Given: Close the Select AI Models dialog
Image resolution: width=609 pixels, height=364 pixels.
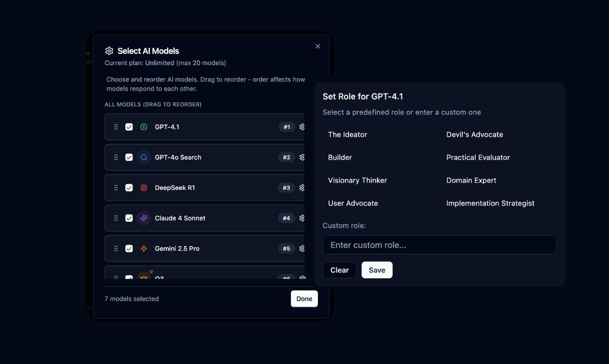Looking at the screenshot, I should tap(318, 46).
